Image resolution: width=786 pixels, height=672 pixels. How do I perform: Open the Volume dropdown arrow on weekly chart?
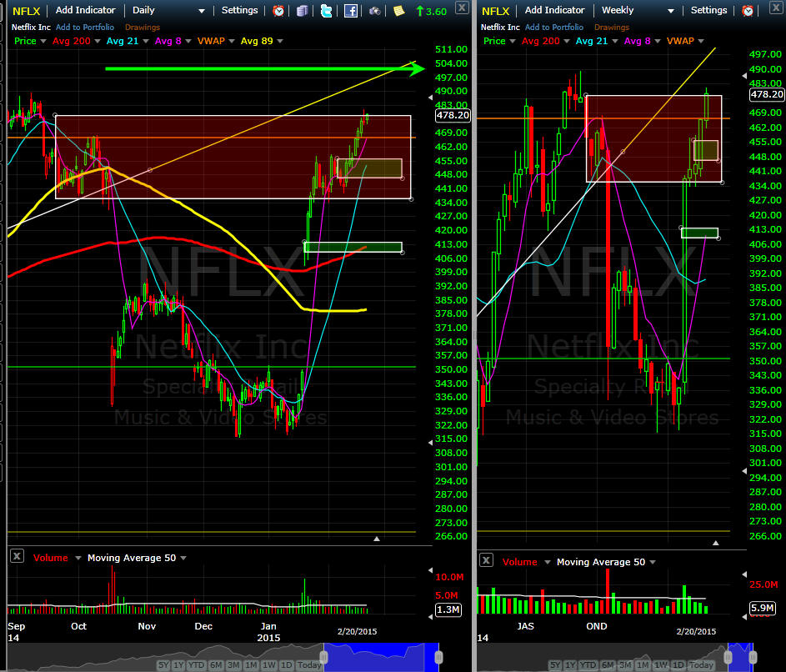(547, 562)
